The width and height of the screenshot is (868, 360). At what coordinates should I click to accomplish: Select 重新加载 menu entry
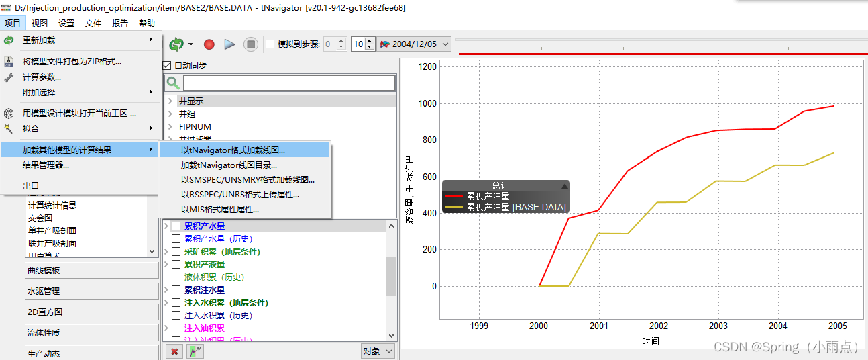[80, 40]
